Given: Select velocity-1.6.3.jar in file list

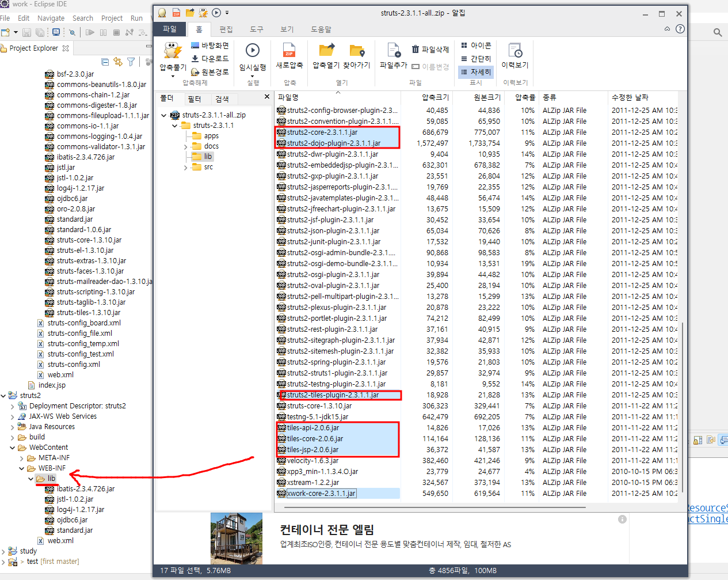Looking at the screenshot, I should [x=312, y=461].
